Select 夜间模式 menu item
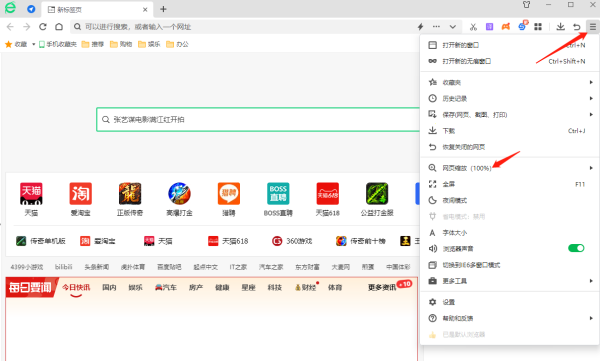This screenshot has width=600, height=361. click(x=509, y=200)
